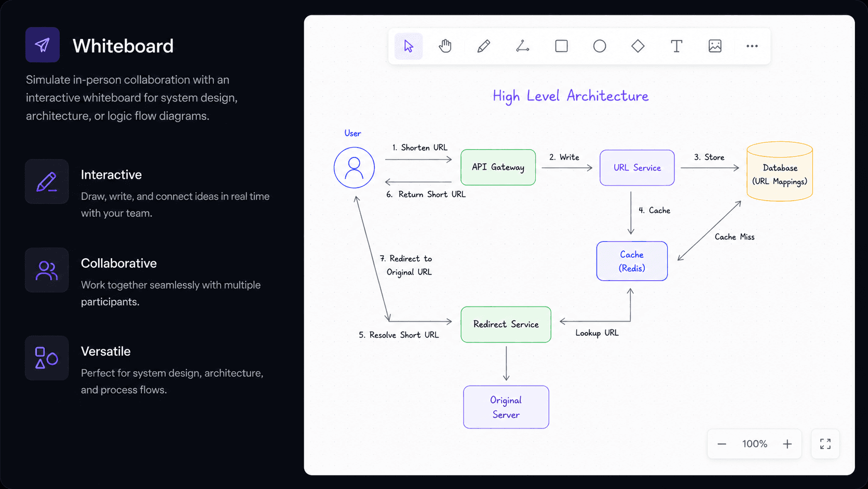Open the more tools menu

[752, 46]
